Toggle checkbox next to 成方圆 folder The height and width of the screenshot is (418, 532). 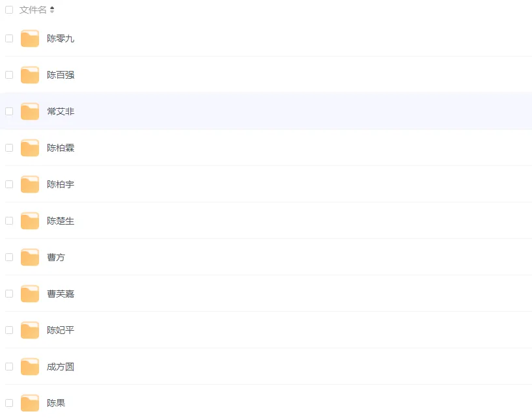coord(9,367)
